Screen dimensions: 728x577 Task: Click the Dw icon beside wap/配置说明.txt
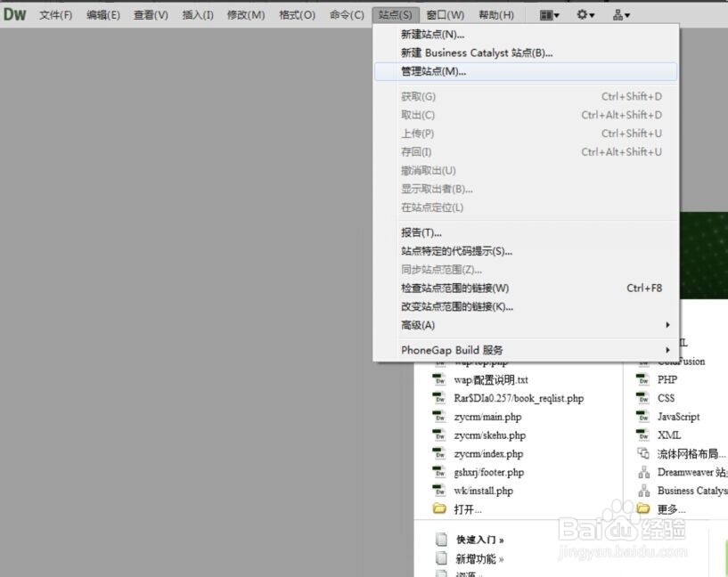tap(438, 379)
